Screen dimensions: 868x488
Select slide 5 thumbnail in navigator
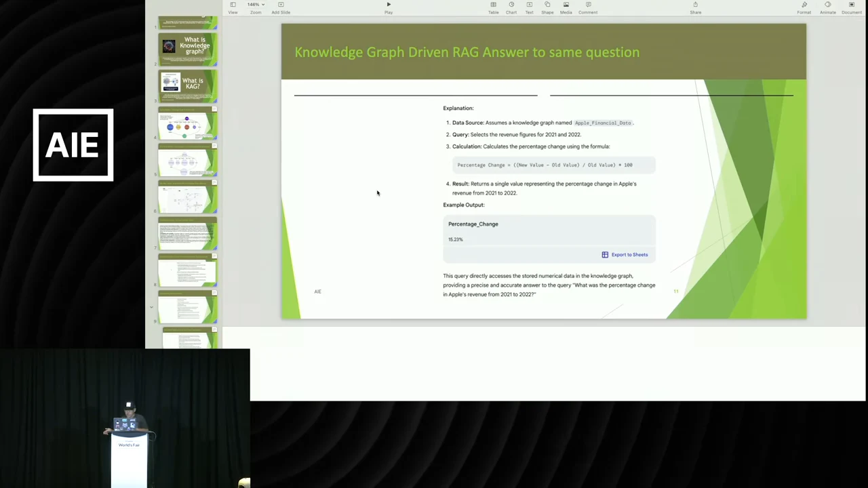(188, 159)
